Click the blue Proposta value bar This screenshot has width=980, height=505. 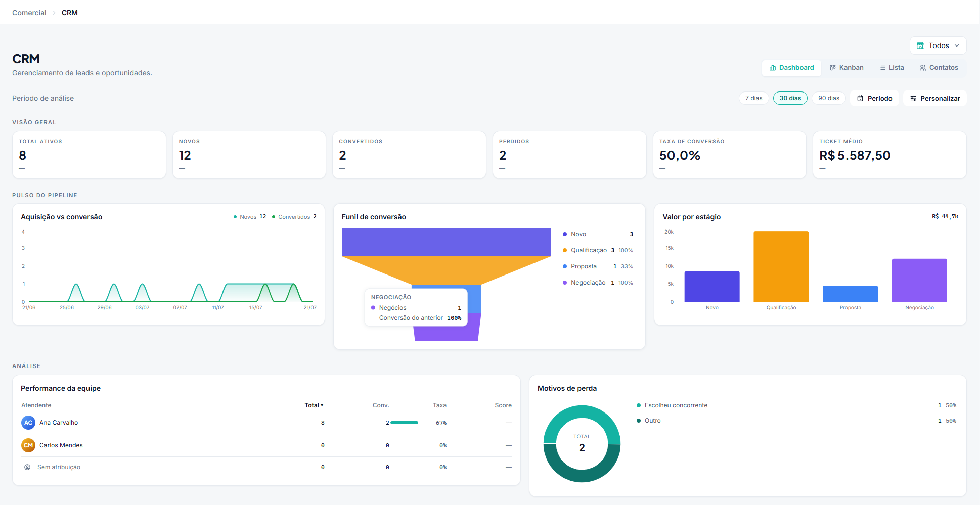851,294
